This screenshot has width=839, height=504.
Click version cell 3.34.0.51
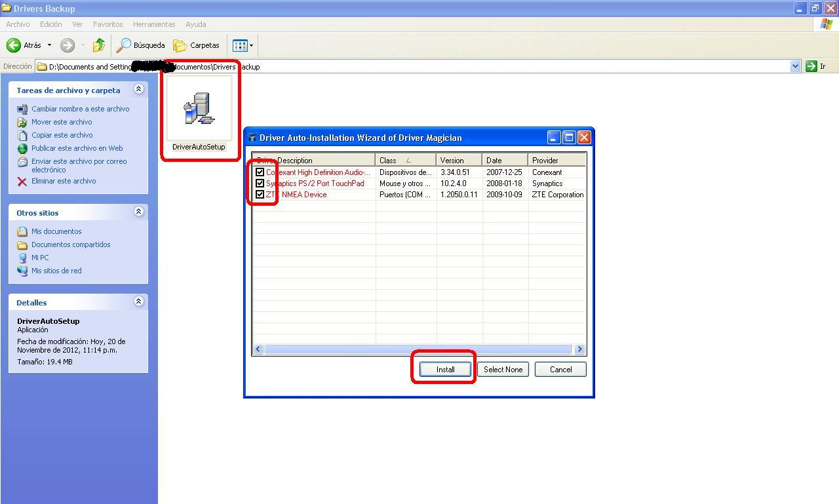(455, 172)
